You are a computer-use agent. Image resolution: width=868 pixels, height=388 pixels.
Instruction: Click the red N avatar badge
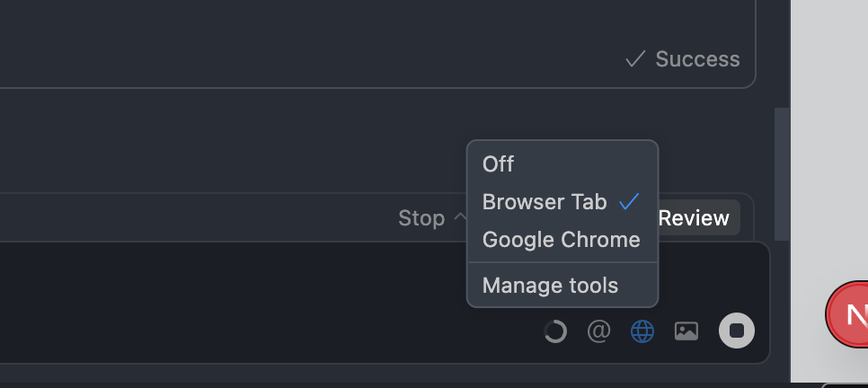(x=849, y=314)
